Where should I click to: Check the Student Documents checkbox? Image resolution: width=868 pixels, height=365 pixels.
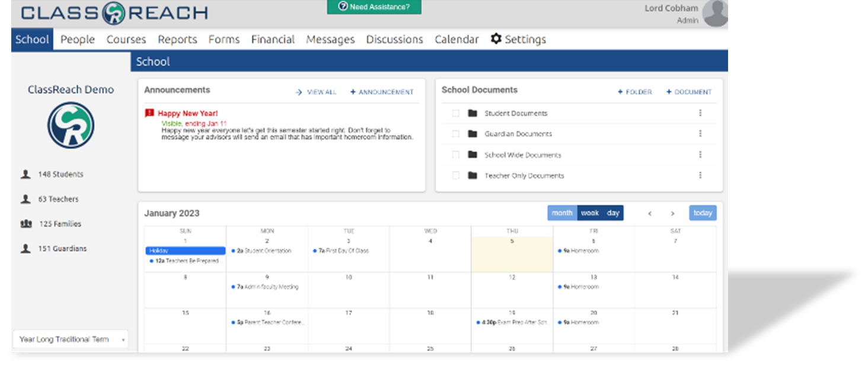click(454, 113)
